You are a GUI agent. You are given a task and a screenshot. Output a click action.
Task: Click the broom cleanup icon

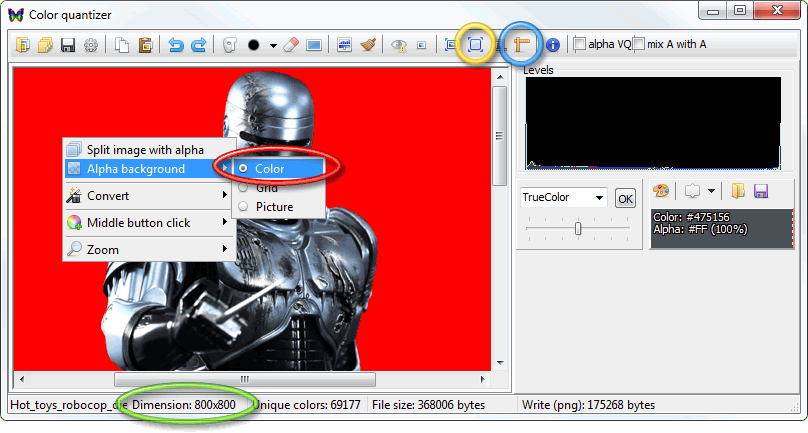pos(368,45)
